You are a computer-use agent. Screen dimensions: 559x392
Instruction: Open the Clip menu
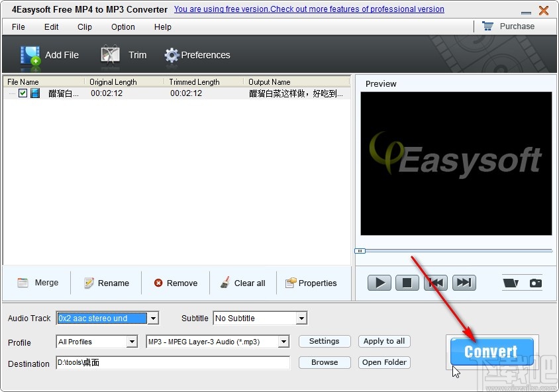tap(84, 27)
